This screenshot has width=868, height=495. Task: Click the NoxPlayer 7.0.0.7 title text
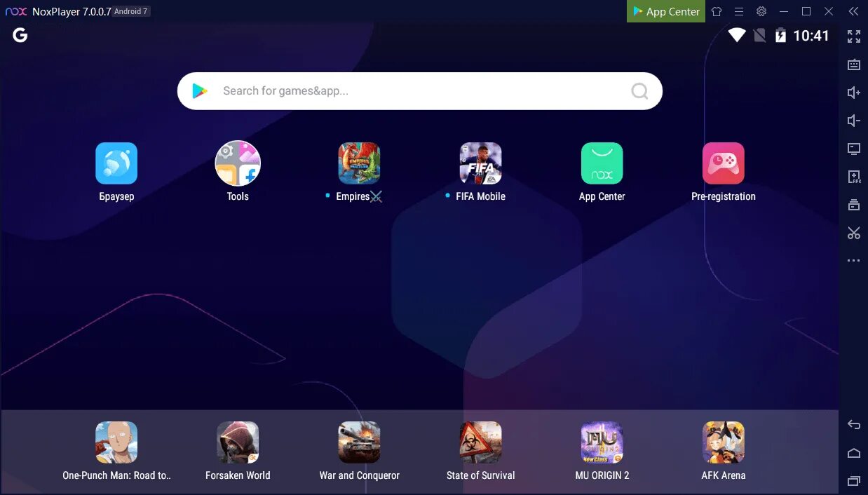pos(72,11)
